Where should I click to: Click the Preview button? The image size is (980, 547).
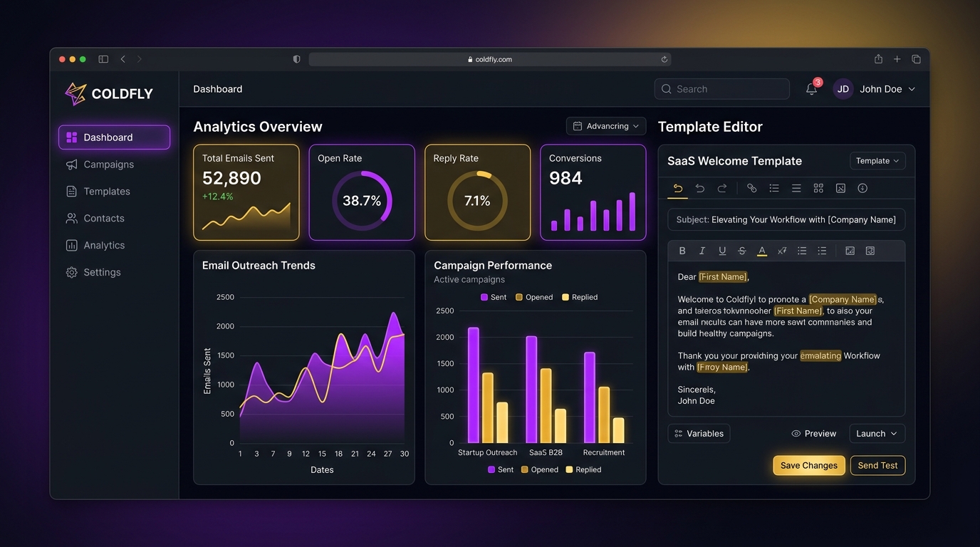814,433
